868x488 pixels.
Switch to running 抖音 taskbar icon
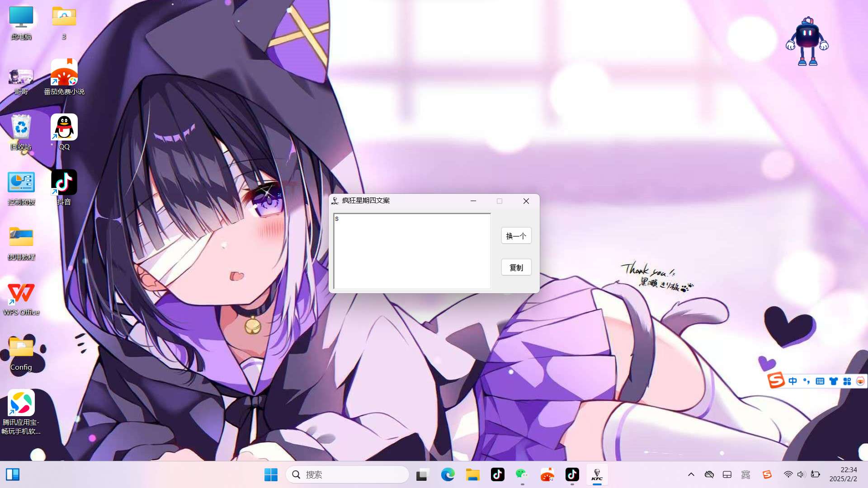(x=572, y=474)
